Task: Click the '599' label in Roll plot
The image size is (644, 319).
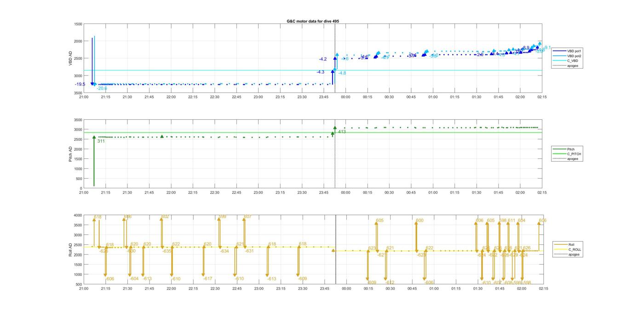Action: 222,217
